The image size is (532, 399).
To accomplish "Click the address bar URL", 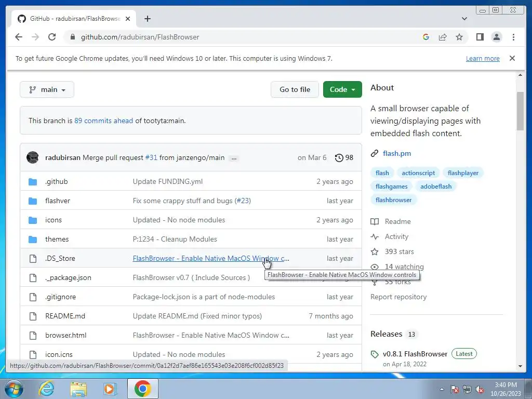I will pyautogui.click(x=140, y=37).
